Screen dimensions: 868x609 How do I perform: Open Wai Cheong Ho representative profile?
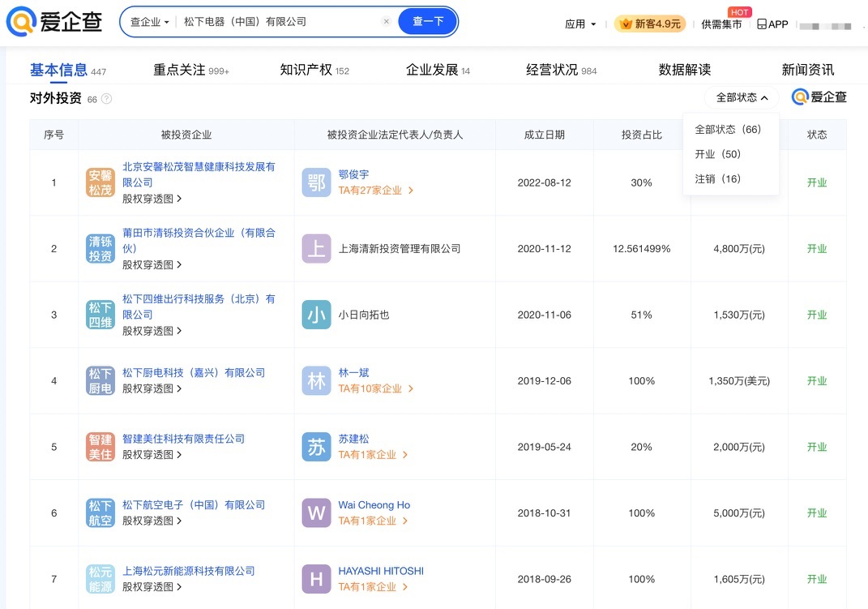click(x=374, y=505)
